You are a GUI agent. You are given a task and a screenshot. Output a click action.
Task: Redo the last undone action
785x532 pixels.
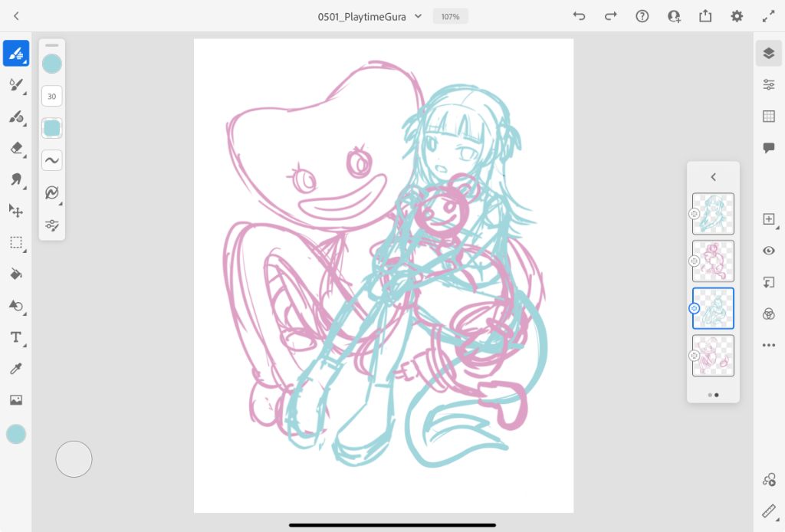point(611,16)
